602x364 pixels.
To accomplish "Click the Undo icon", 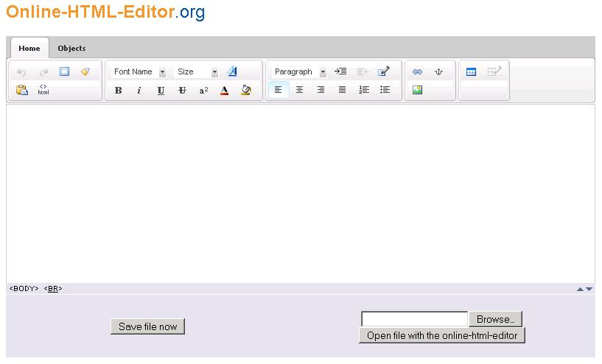I will 21,71.
